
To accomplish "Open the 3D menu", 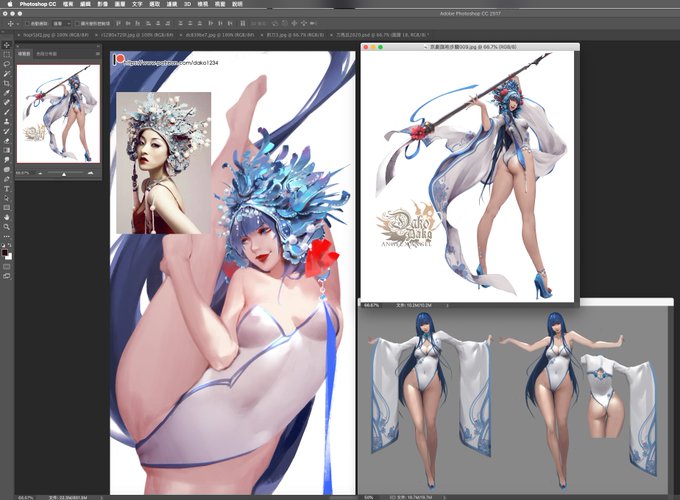I will [x=187, y=4].
